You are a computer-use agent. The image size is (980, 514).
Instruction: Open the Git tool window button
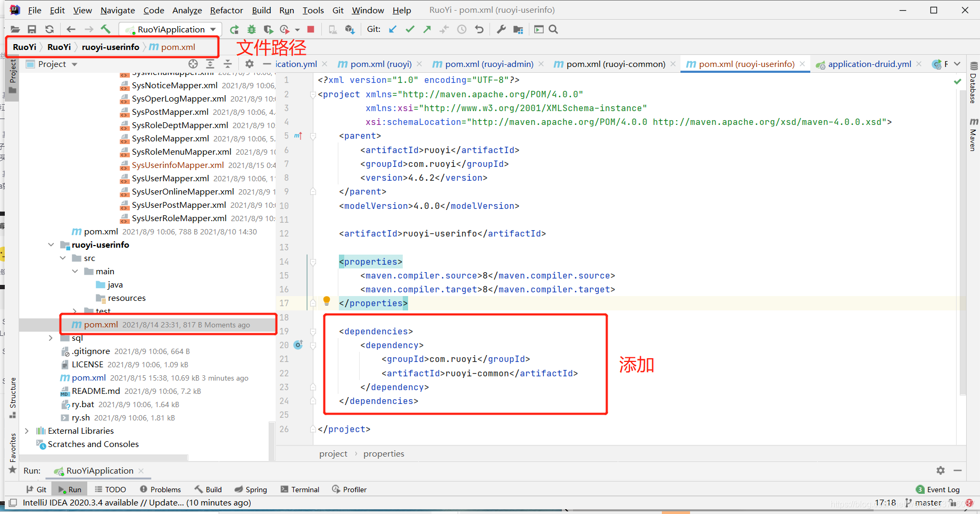click(x=37, y=490)
